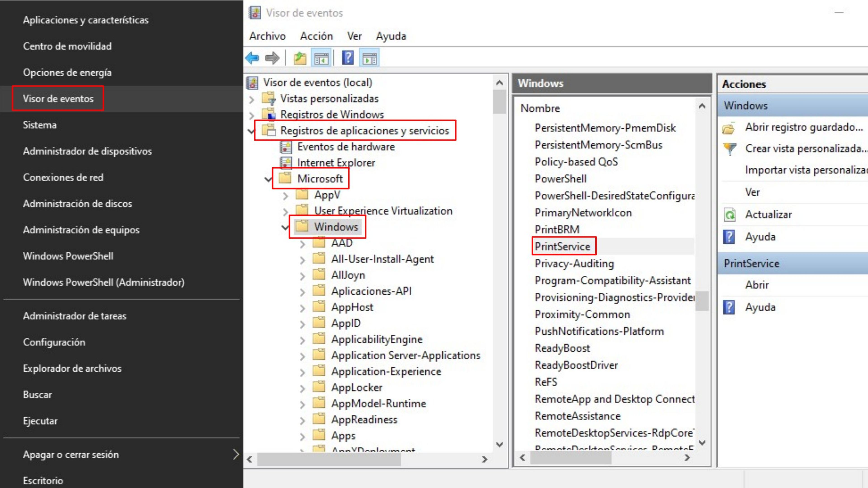868x488 pixels.
Task: Click the AllJoyn folder icon
Action: coord(319,274)
